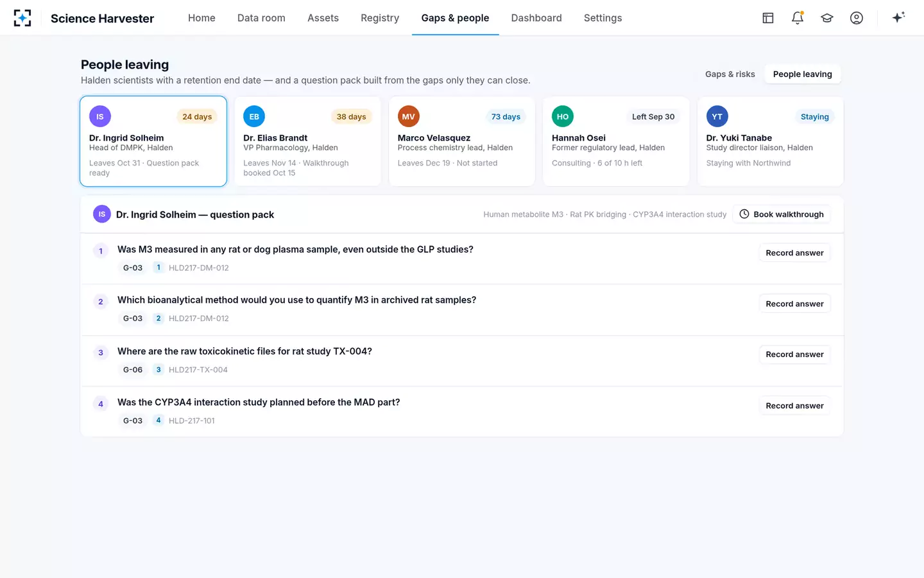
Task: Open the user account profile icon
Action: click(x=857, y=18)
